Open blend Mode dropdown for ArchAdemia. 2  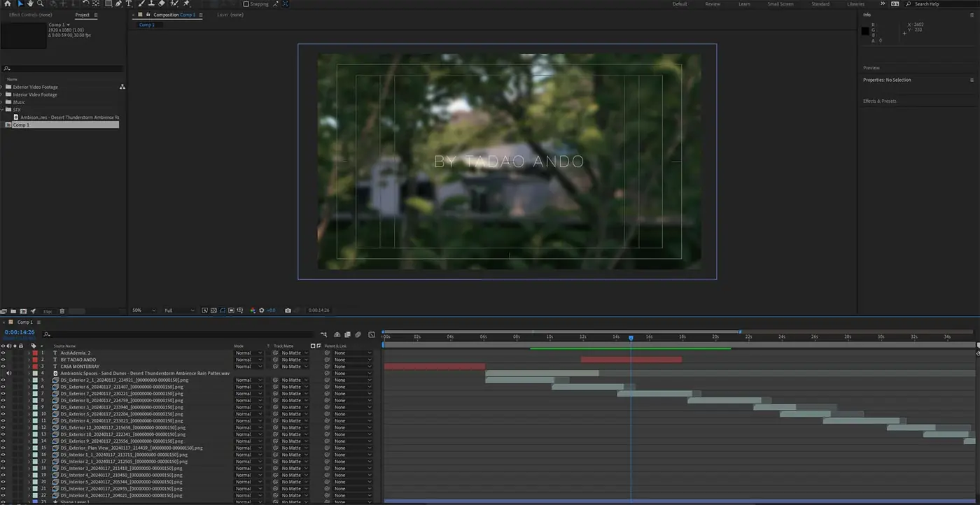coord(248,353)
